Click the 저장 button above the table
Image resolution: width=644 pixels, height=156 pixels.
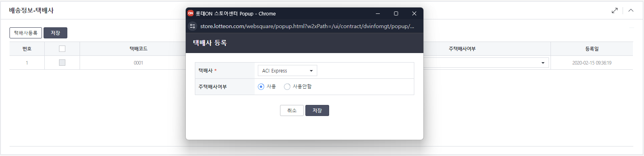click(55, 33)
